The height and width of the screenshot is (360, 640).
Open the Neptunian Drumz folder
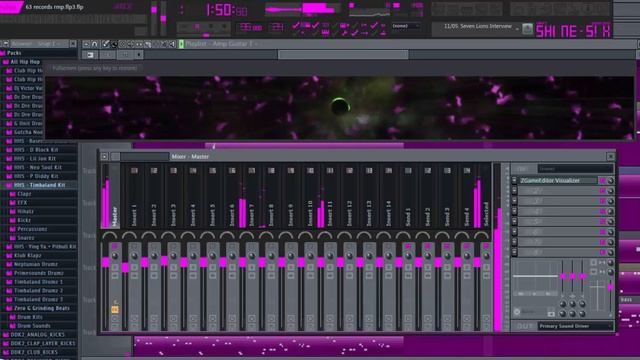tap(36, 264)
